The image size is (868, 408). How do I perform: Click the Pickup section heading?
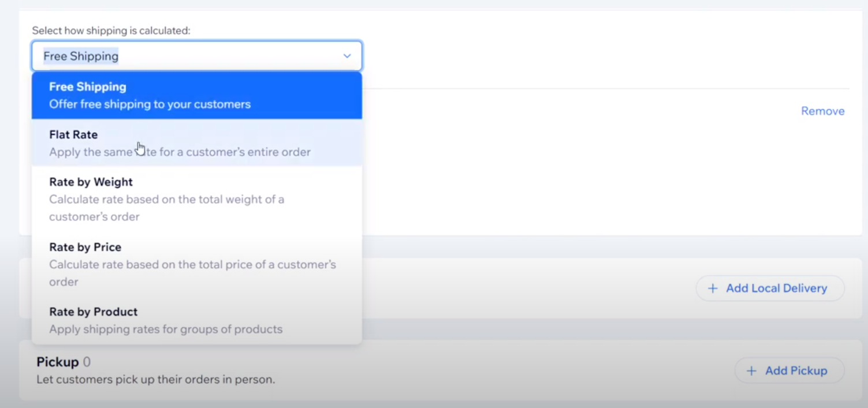point(57,362)
